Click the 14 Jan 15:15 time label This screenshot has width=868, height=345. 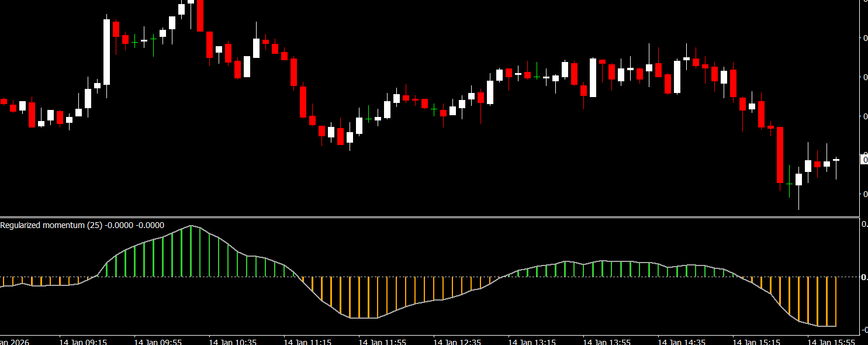point(756,341)
